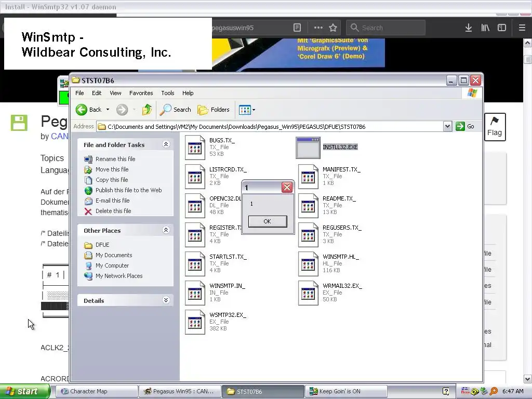Click Publish this file to the Web
The width and height of the screenshot is (532, 399).
pyautogui.click(x=129, y=190)
